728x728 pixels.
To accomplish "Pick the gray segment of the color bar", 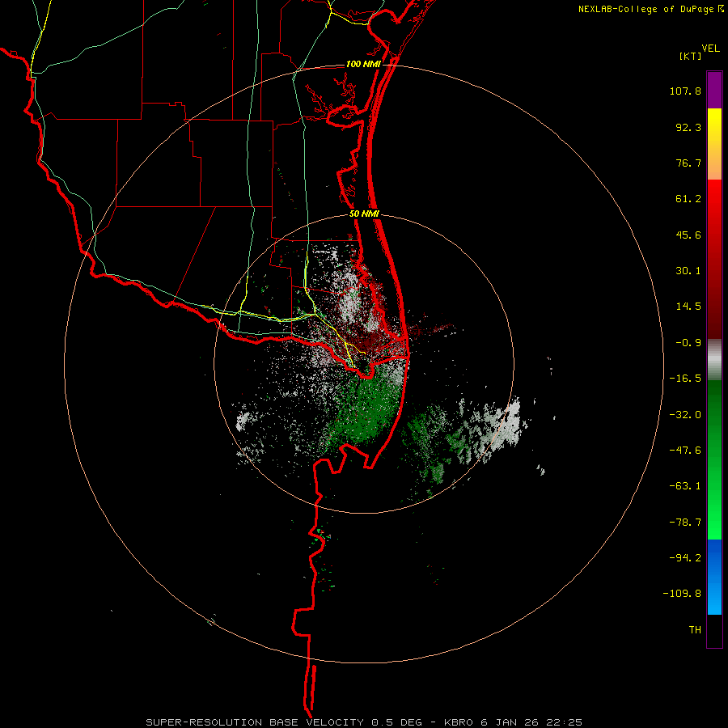I will pyautogui.click(x=714, y=360).
